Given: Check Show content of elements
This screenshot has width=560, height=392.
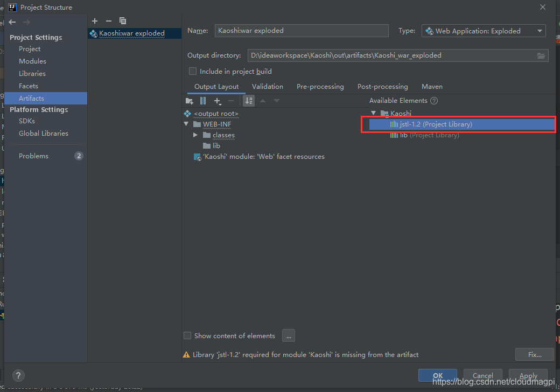Looking at the screenshot, I should coord(187,335).
